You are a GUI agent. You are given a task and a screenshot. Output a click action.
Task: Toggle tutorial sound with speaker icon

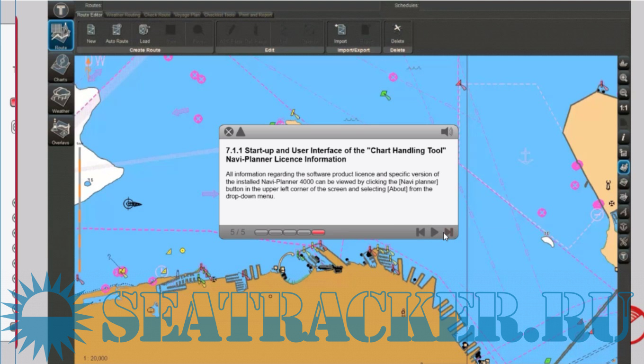click(447, 132)
